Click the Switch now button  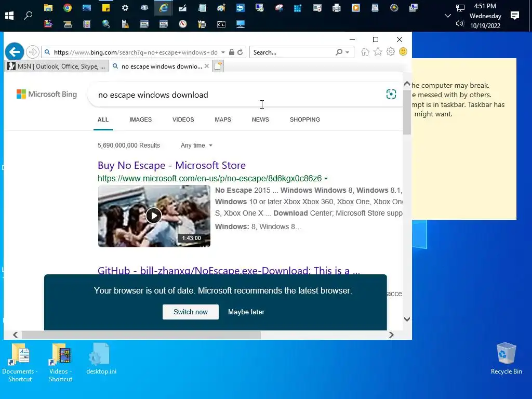click(190, 312)
